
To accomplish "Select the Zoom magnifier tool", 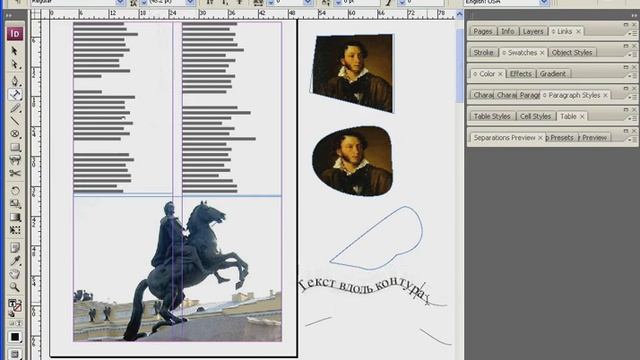I will coord(15,287).
